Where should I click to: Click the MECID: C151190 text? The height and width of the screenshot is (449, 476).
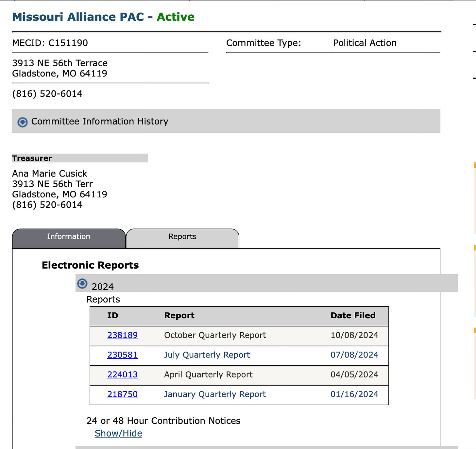50,43
